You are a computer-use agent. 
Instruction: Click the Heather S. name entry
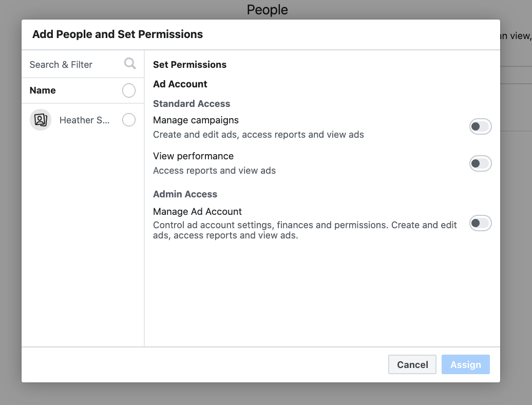pyautogui.click(x=84, y=120)
